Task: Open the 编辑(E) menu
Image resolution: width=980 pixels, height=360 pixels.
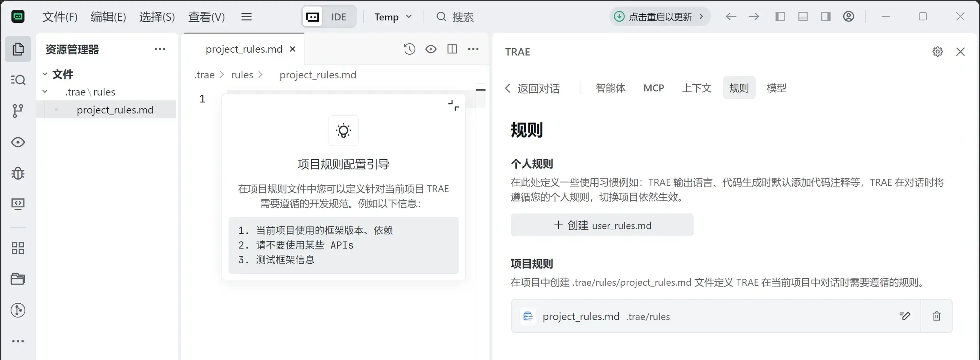Action: point(108,17)
